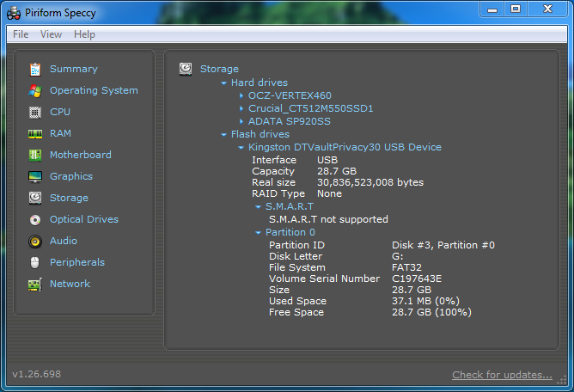Open the View menu
The height and width of the screenshot is (392, 574).
tap(51, 34)
